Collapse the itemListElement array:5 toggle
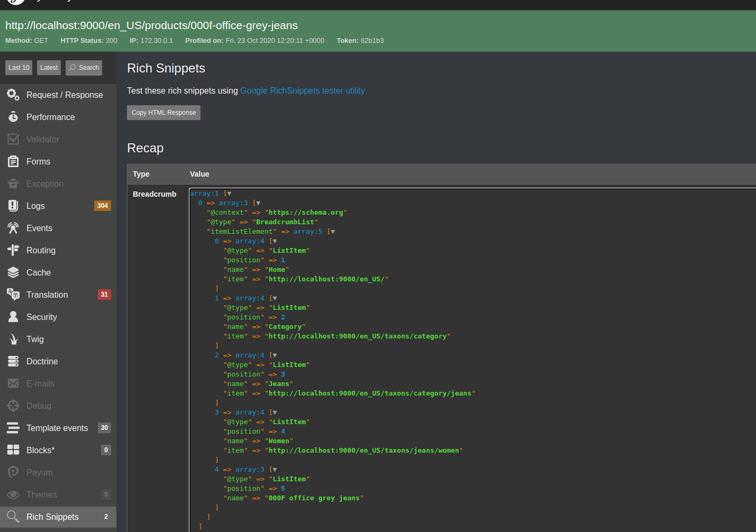Viewport: 756px width, 532px height. [333, 232]
